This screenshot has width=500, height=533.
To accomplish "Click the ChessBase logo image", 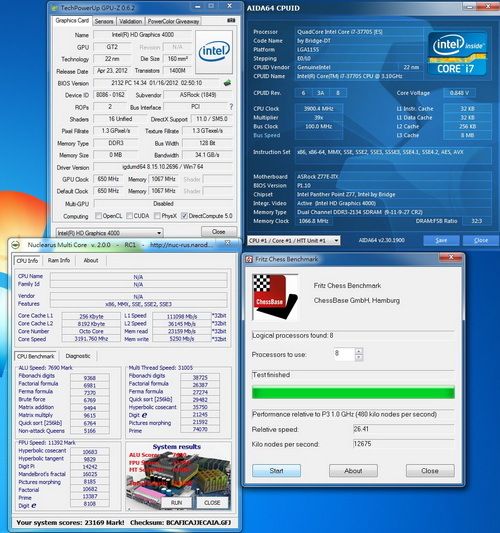I will click(x=275, y=297).
